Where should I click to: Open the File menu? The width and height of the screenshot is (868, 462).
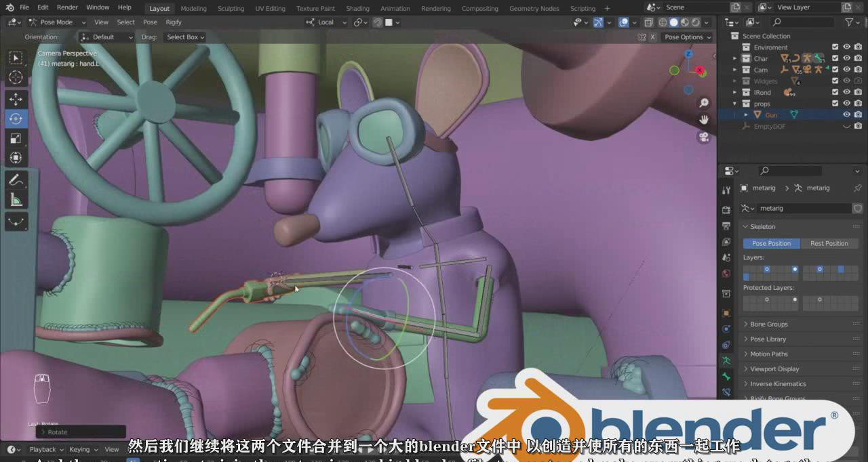click(24, 7)
